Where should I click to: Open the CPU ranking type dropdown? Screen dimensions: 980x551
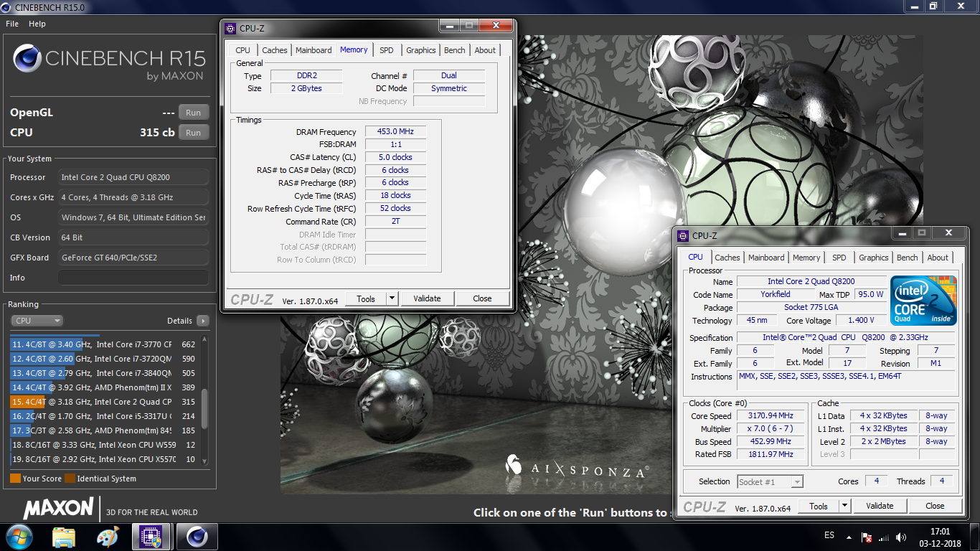(37, 321)
